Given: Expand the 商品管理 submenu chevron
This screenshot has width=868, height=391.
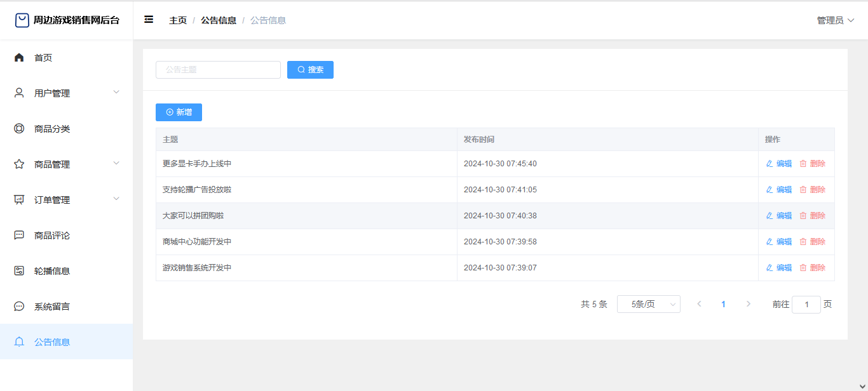Looking at the screenshot, I should pyautogui.click(x=116, y=164).
